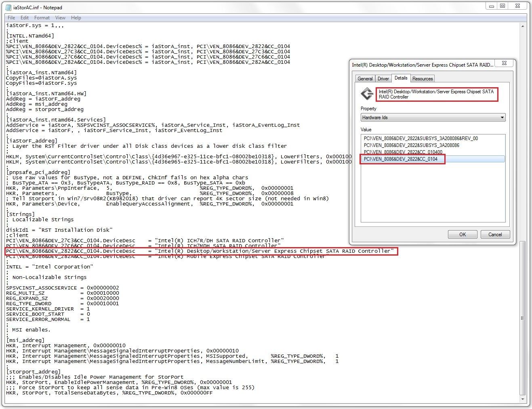This screenshot has width=532, height=409.
Task: Expand the Property dropdown showing Hardware Ids
Action: click(x=433, y=117)
